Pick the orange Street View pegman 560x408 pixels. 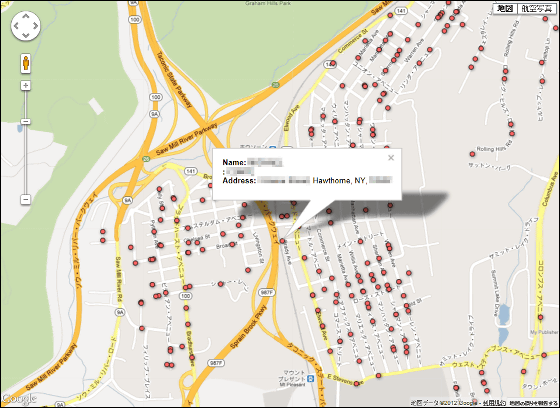point(26,64)
